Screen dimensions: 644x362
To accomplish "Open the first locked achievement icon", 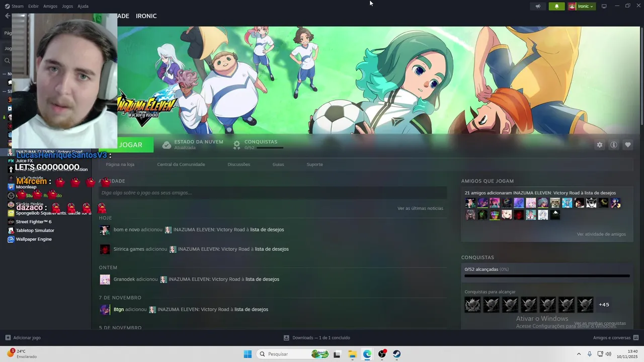I will [x=472, y=305].
